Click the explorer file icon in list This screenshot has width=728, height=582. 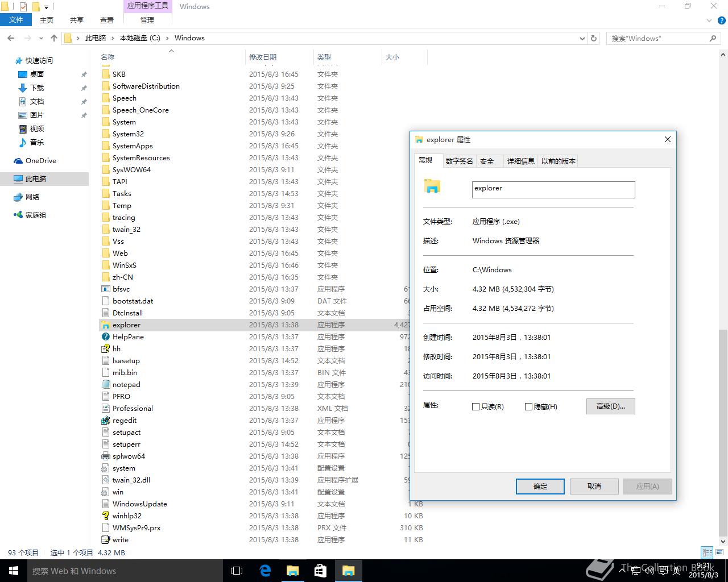105,325
